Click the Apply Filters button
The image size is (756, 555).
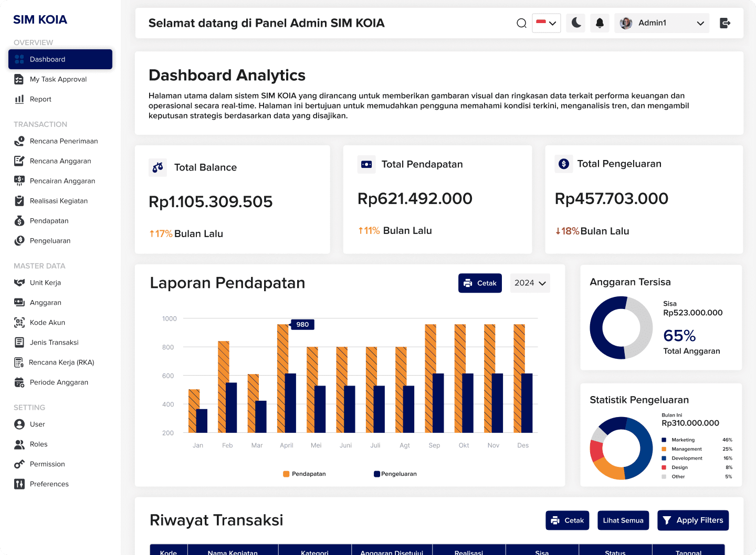(693, 520)
